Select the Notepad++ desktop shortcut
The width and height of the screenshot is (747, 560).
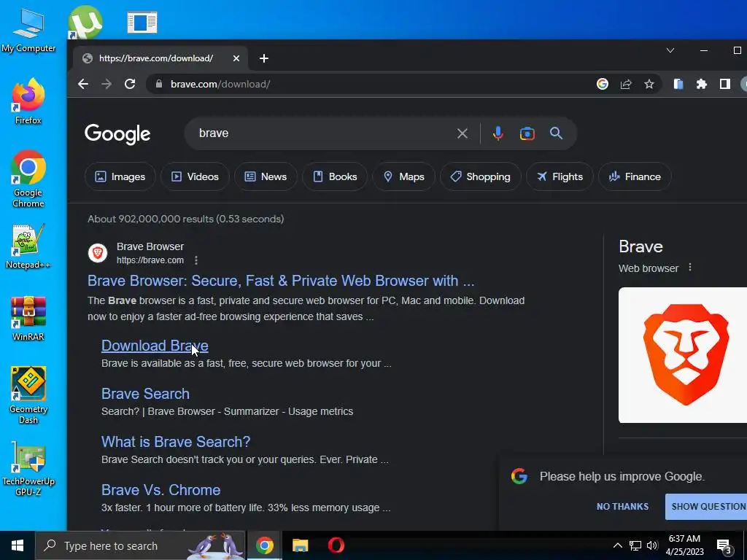click(28, 246)
